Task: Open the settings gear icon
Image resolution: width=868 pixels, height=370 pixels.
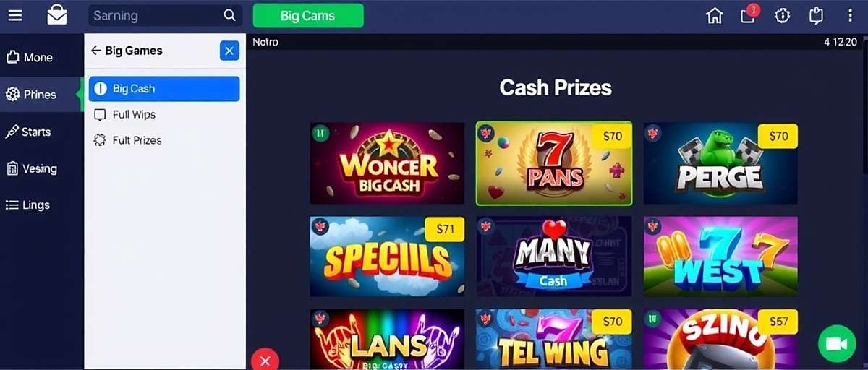Action: [782, 15]
